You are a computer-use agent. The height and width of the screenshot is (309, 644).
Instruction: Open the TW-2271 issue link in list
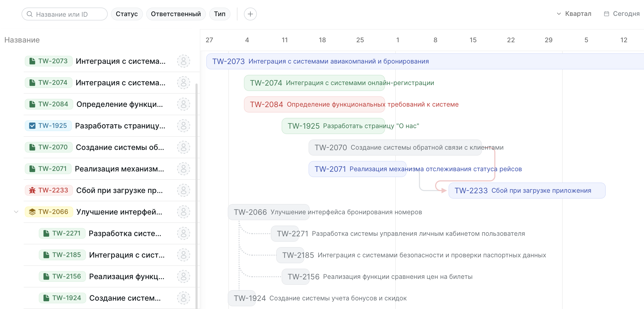click(66, 233)
